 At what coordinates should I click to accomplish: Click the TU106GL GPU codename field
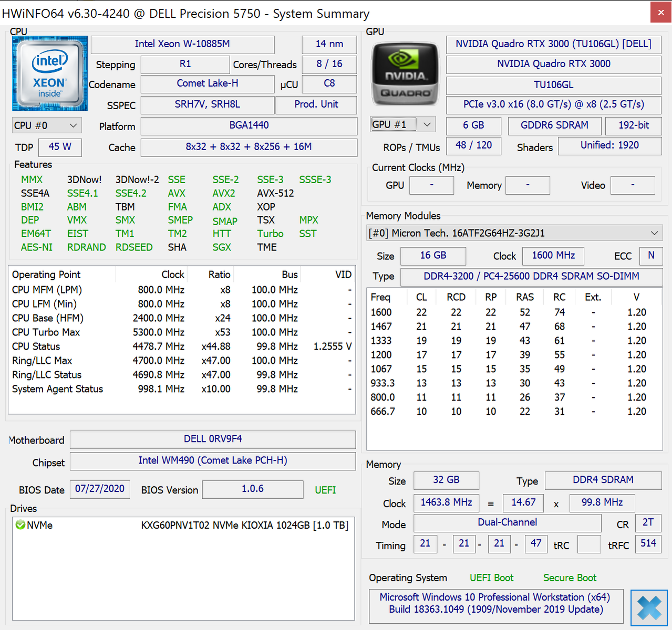554,85
